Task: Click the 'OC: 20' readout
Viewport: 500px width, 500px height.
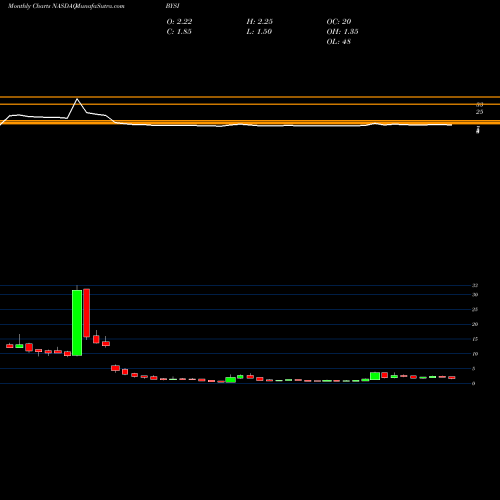Action: 339,21
